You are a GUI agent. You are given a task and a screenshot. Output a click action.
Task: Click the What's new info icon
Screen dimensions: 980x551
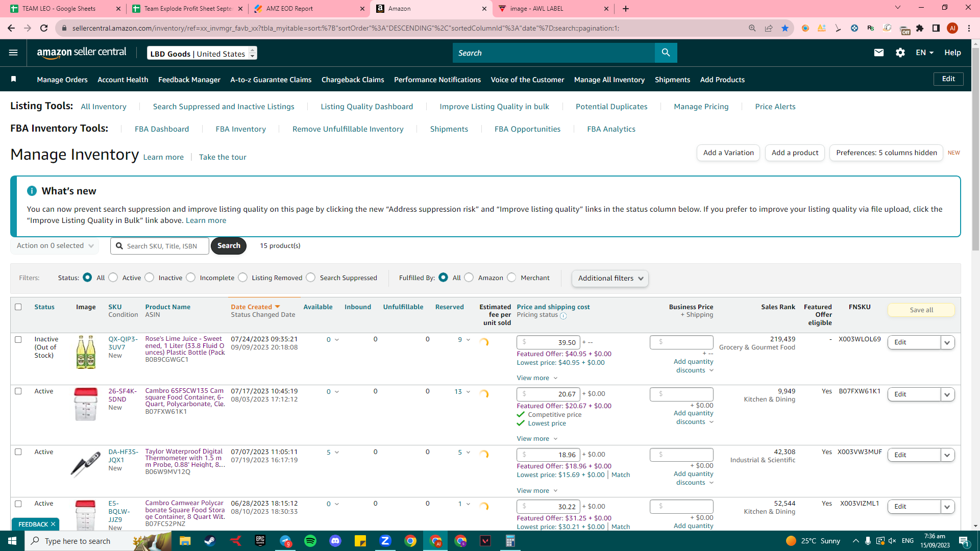(32, 191)
